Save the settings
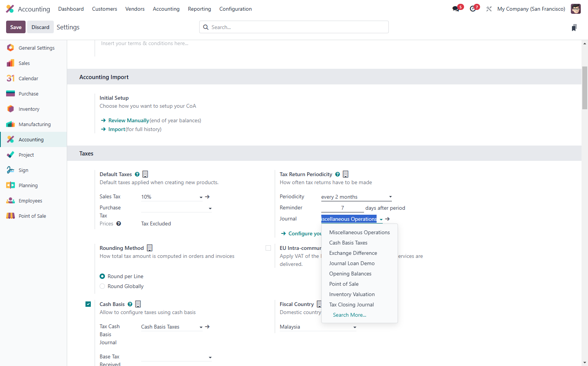588x366 pixels. pyautogui.click(x=16, y=27)
